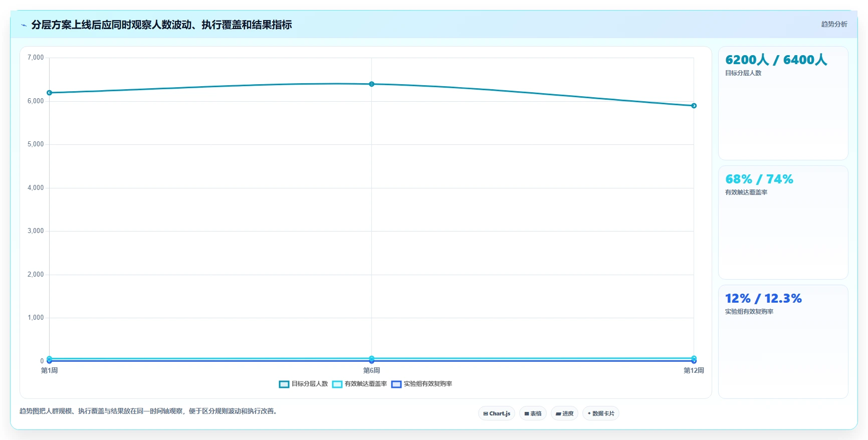Viewport: 868px width, 440px height.
Task: Click the 7,000 y-axis label
Action: (x=36, y=58)
